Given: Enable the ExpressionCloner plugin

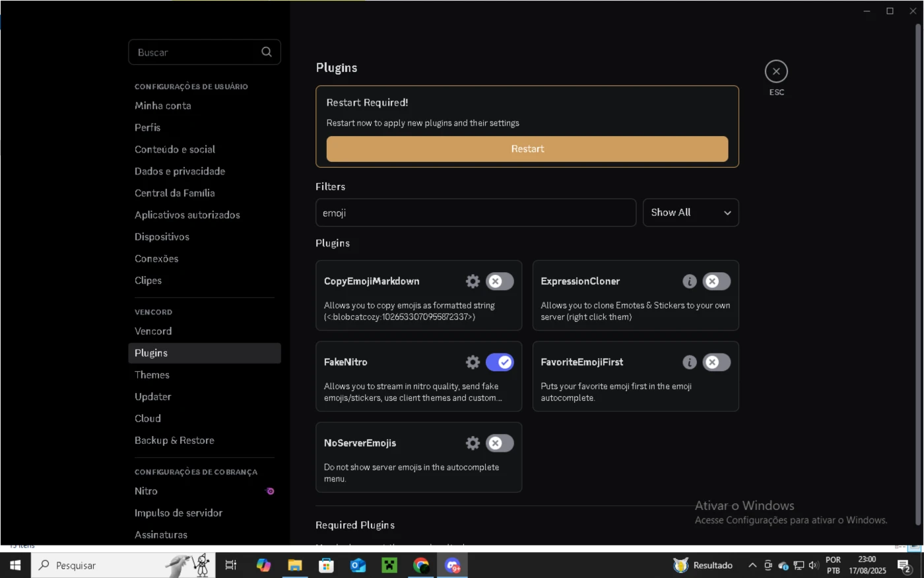Looking at the screenshot, I should pyautogui.click(x=716, y=281).
